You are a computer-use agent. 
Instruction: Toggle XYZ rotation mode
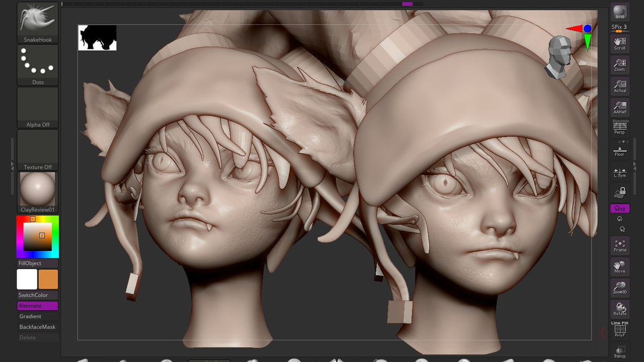620,209
